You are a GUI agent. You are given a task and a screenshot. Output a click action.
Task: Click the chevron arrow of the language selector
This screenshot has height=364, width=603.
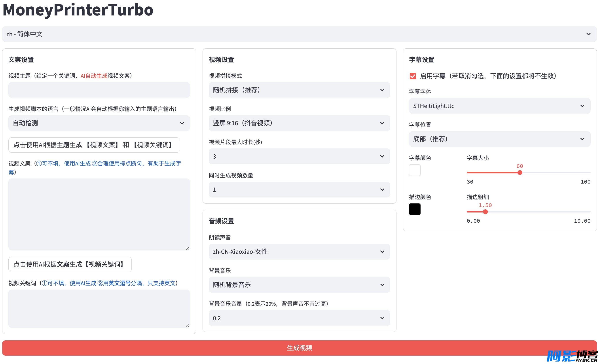(x=588, y=34)
